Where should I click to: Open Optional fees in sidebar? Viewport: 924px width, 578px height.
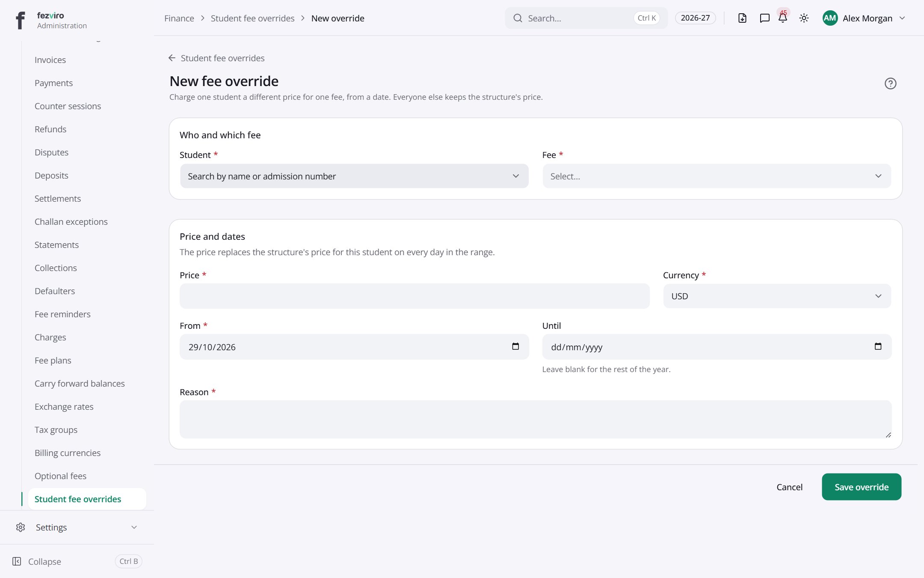pyautogui.click(x=60, y=476)
